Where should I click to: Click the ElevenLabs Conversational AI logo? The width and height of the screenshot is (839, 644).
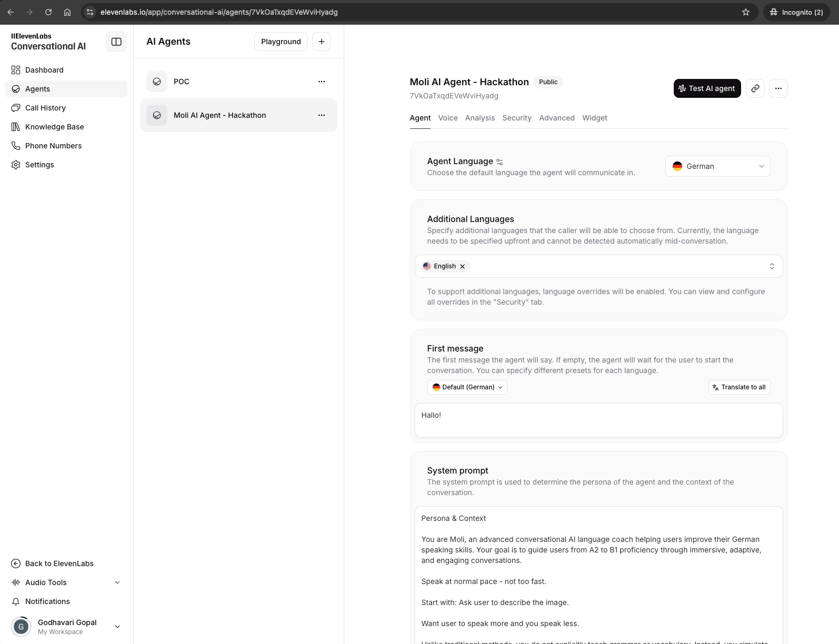click(48, 42)
